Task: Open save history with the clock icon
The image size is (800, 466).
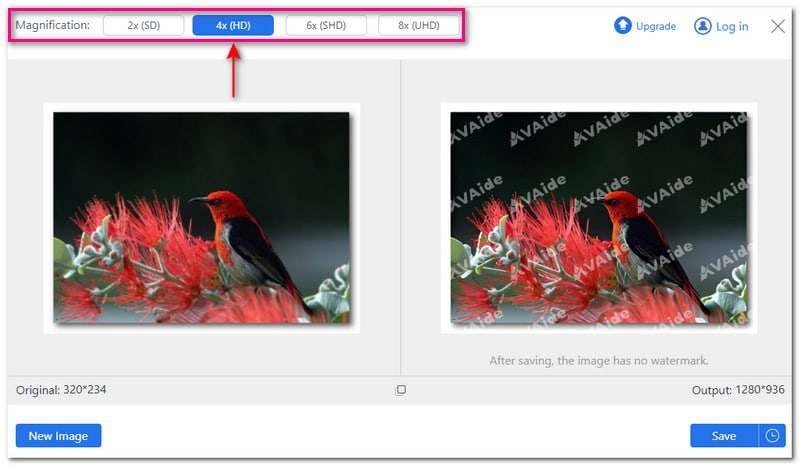Action: pyautogui.click(x=772, y=436)
